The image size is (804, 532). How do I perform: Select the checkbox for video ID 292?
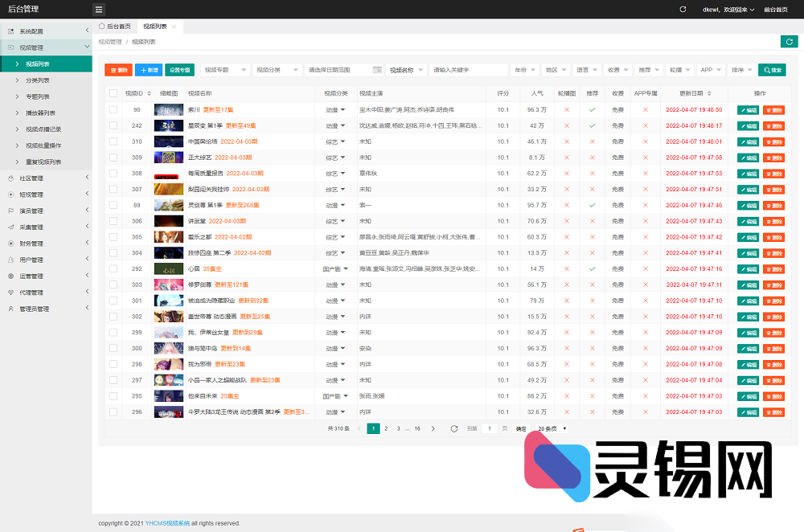[x=113, y=268]
